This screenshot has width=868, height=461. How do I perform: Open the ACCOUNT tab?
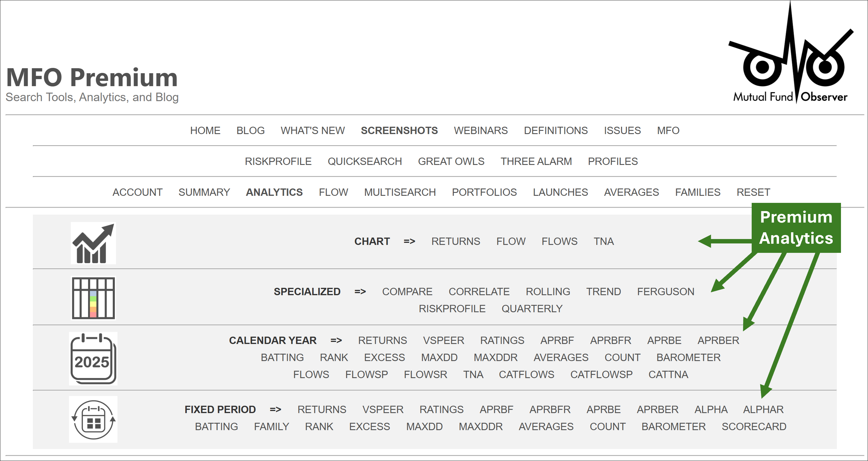tap(137, 192)
